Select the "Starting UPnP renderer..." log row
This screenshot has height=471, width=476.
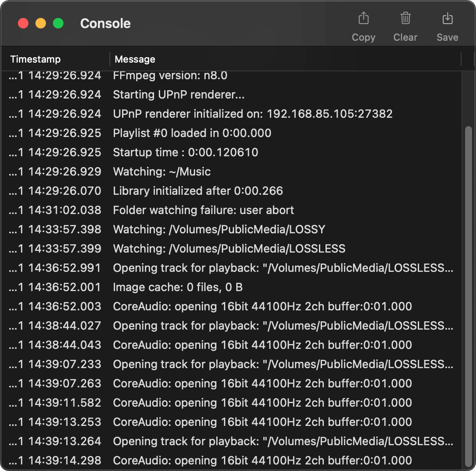(x=178, y=95)
